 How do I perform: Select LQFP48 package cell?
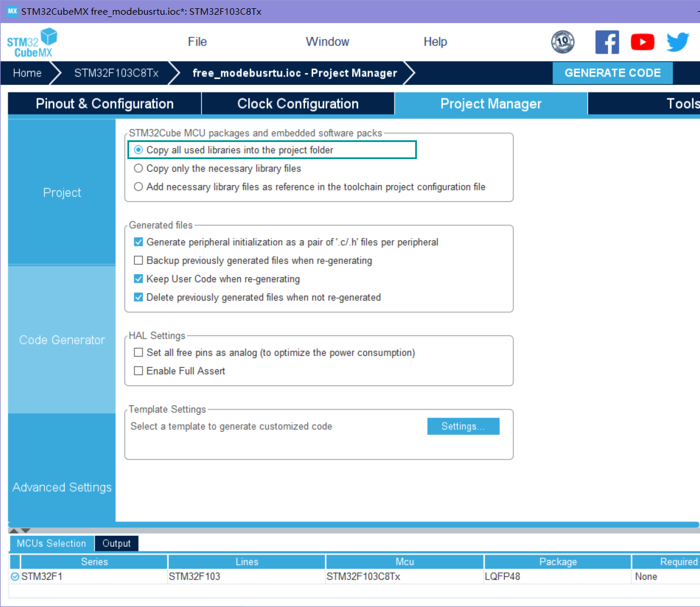pos(558,577)
